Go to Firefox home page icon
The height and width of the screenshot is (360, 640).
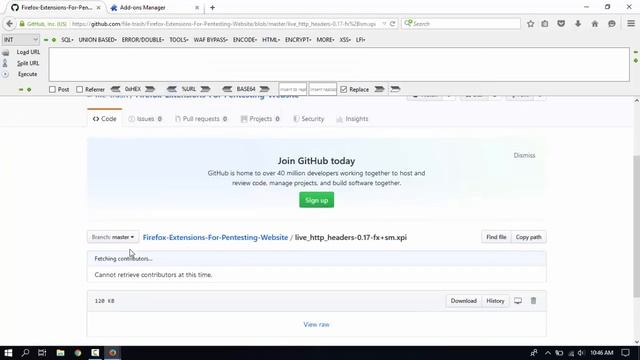[595, 24]
